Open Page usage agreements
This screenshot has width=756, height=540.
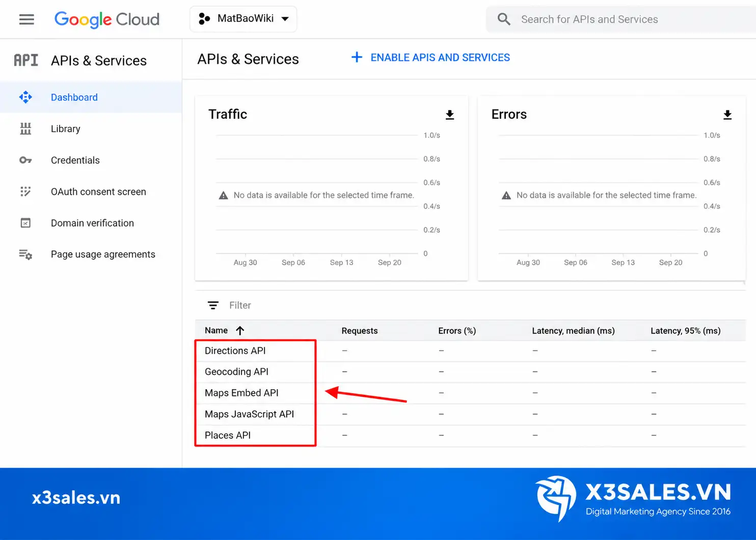coord(103,254)
